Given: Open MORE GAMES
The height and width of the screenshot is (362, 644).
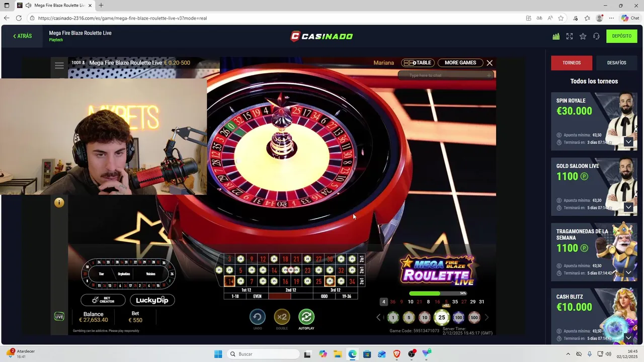Looking at the screenshot, I should coord(460,63).
